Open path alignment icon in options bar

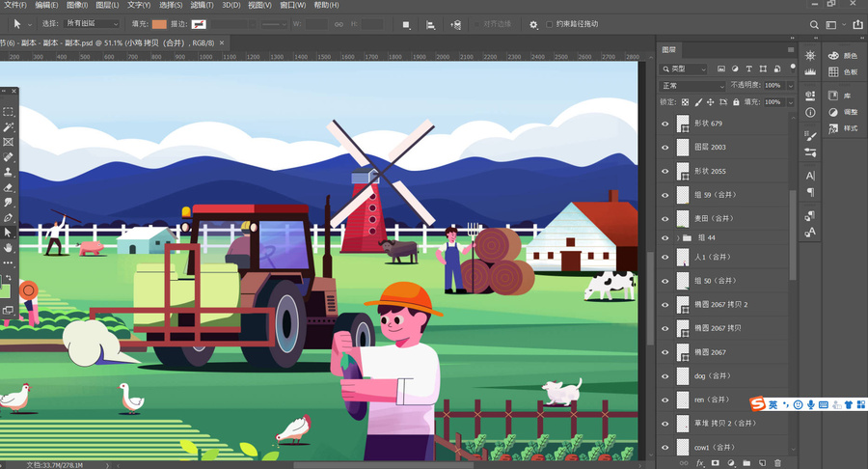point(430,24)
